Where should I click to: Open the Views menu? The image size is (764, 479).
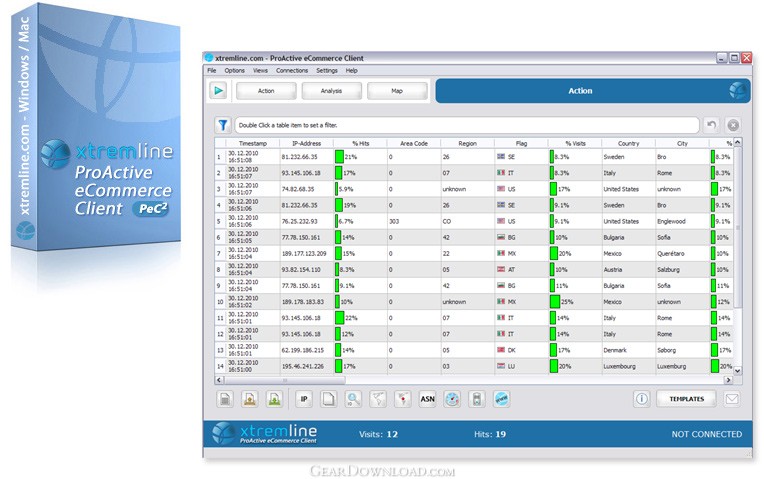tap(260, 71)
